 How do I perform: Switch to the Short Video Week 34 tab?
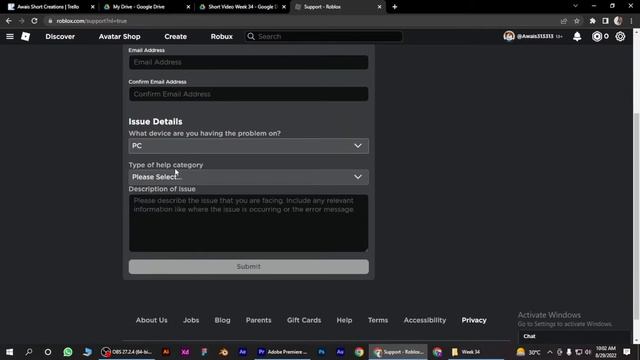point(242,7)
